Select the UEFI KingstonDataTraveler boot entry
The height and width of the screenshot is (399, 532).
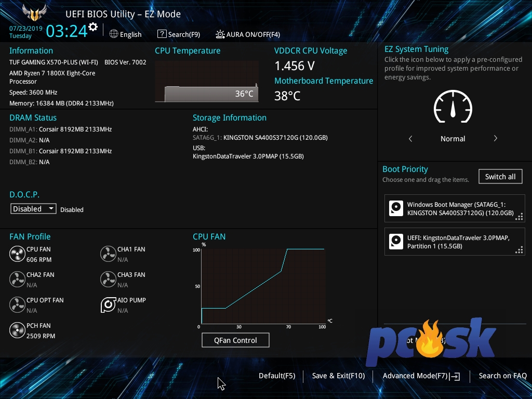coord(455,242)
